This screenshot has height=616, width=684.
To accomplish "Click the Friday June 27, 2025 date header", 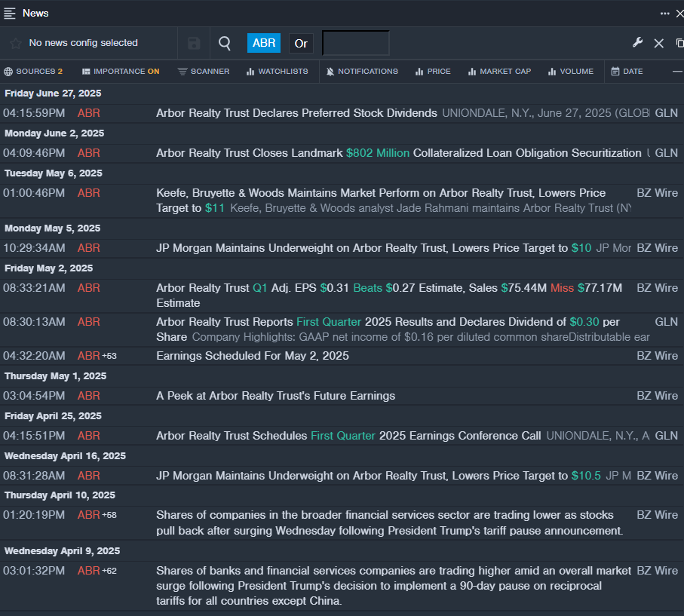I will pyautogui.click(x=53, y=93).
